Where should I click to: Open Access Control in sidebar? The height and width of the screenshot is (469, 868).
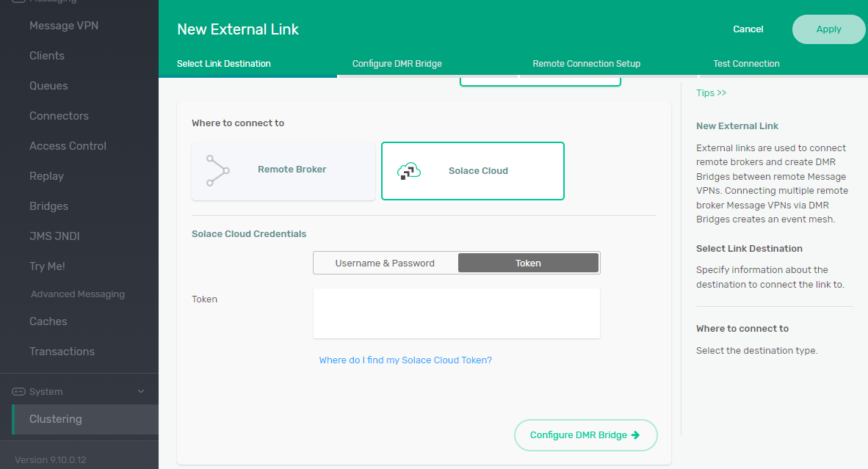(x=68, y=146)
